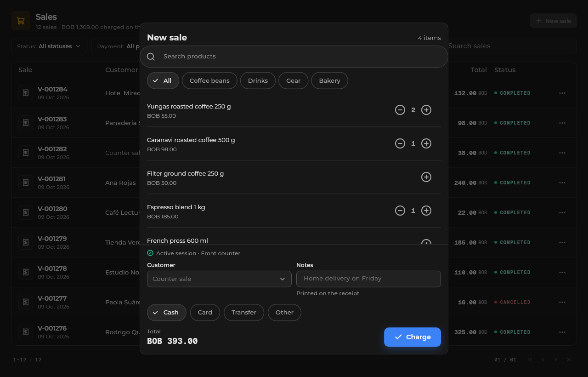
Task: Click the 325.00 BOB total amount
Action: (470, 332)
